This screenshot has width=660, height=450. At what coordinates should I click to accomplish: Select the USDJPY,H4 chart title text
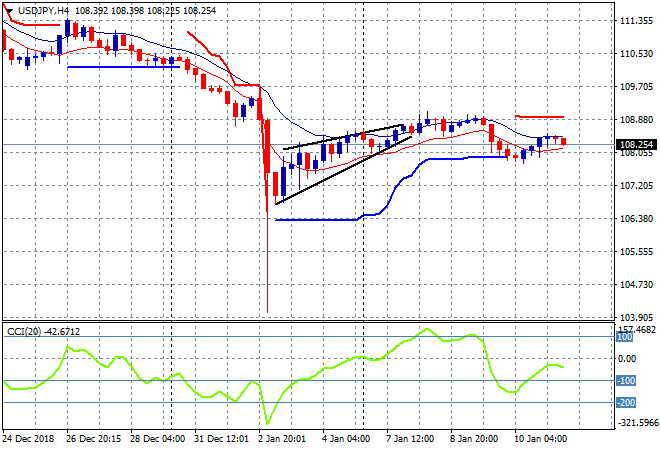pos(44,11)
